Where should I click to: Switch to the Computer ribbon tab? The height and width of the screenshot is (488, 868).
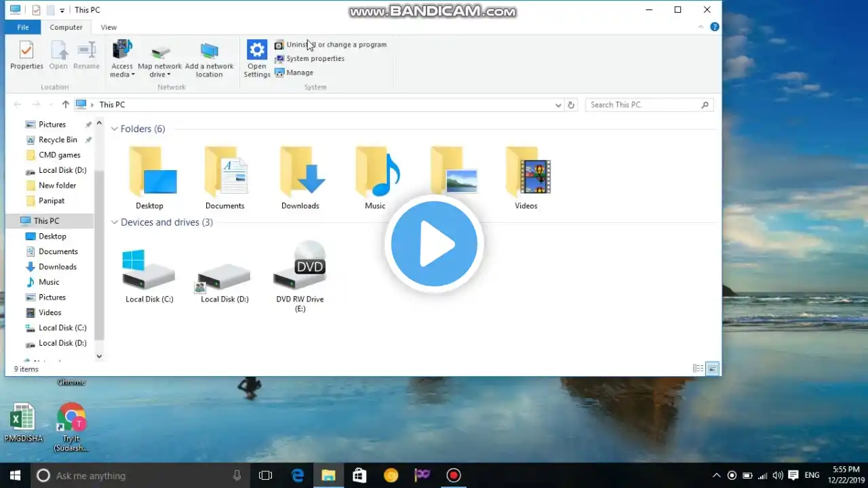66,27
